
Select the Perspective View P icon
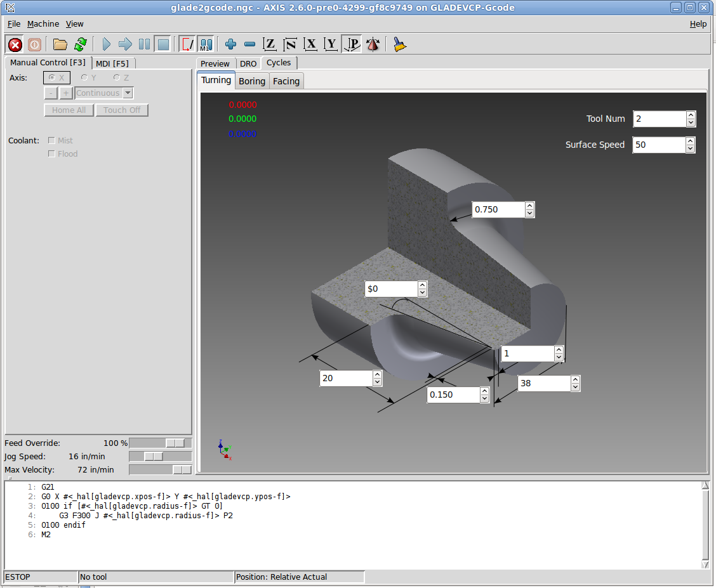pos(352,44)
